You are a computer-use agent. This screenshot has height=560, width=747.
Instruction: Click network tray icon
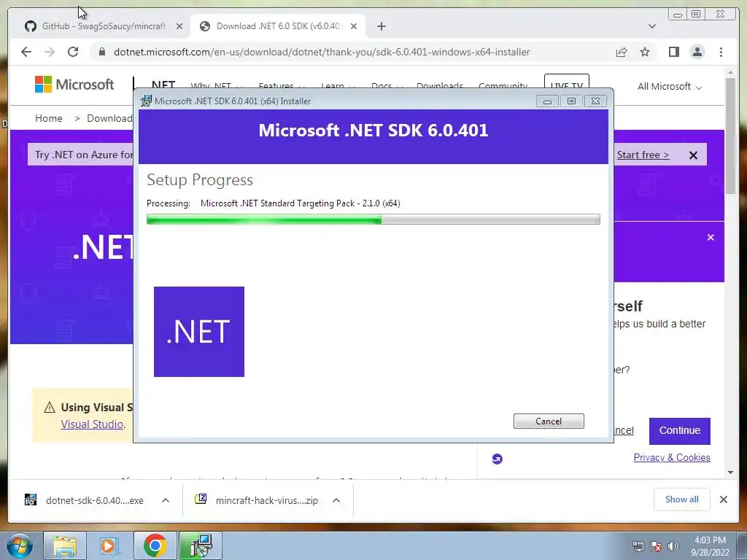[x=638, y=546]
